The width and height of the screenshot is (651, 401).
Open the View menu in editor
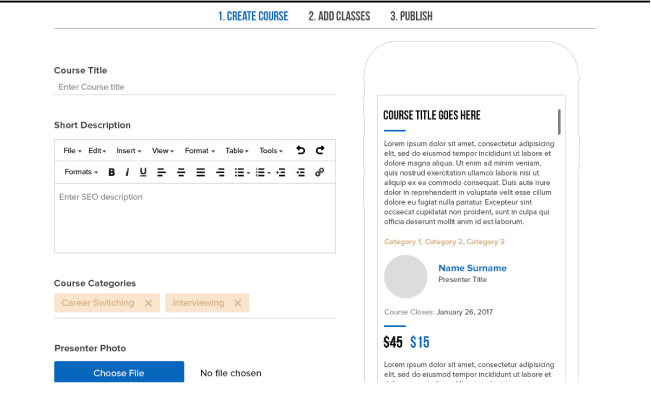[163, 151]
